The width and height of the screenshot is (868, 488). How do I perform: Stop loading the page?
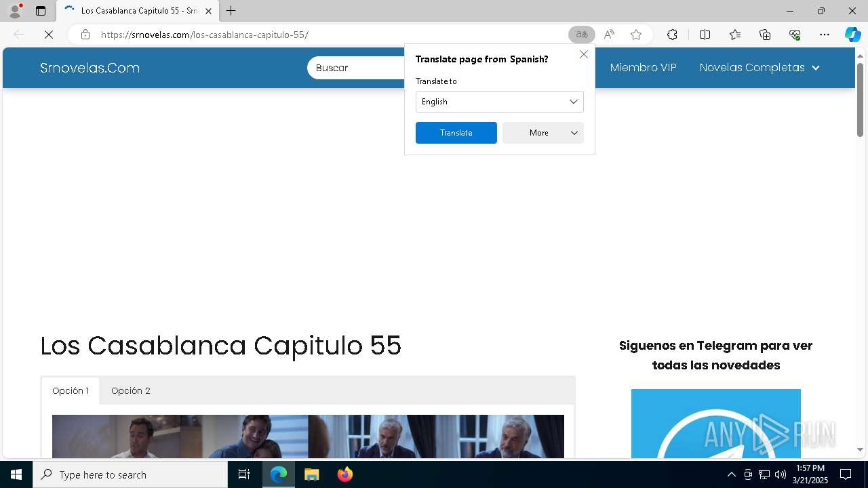(x=49, y=35)
